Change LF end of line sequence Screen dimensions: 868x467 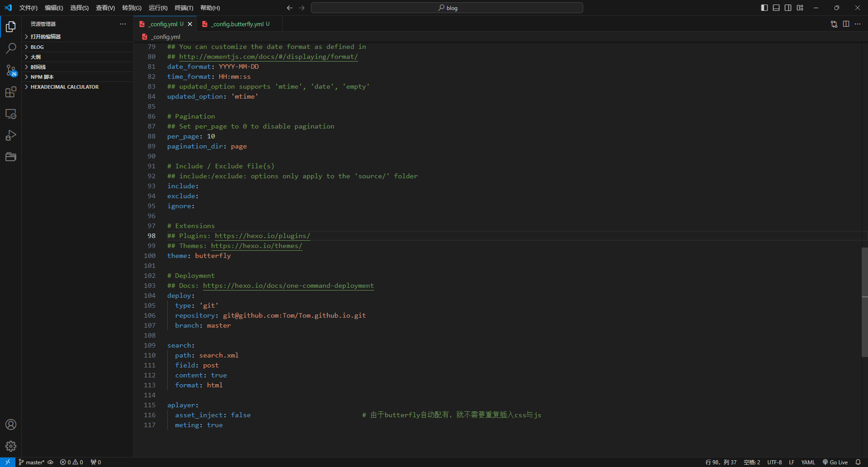[x=792, y=462]
